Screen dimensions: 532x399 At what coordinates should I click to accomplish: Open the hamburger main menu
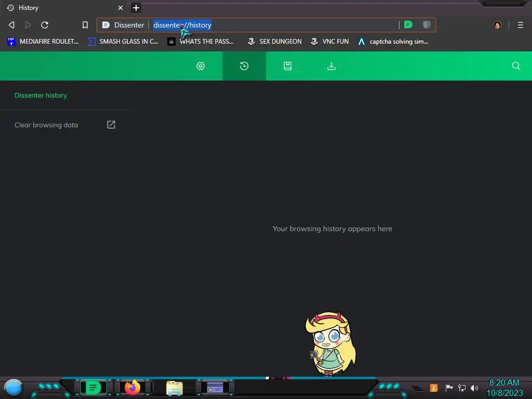tap(521, 25)
